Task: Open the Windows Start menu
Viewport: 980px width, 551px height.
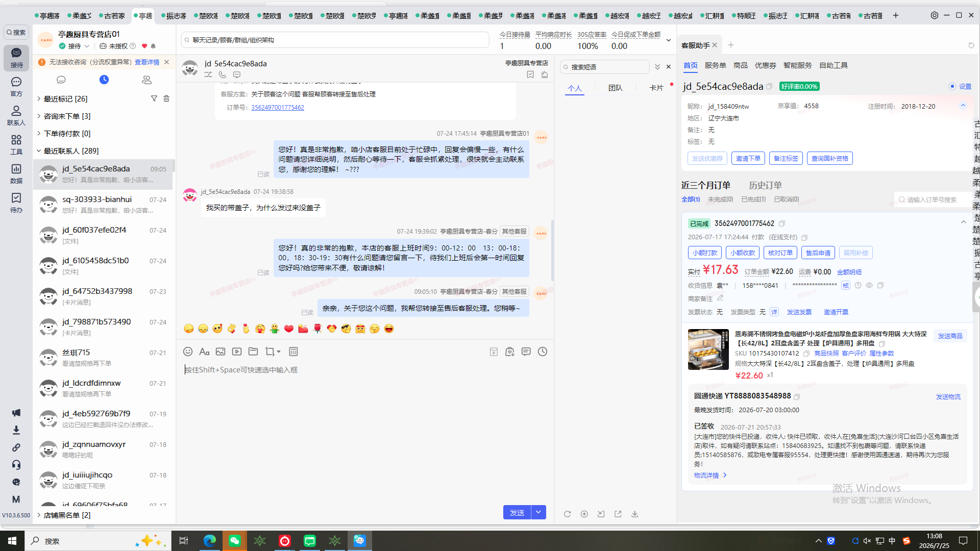Action: pos(12,541)
